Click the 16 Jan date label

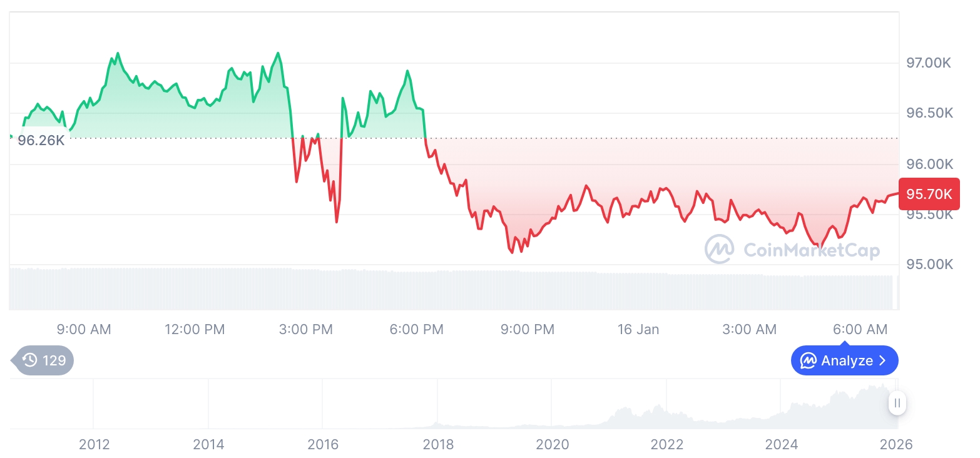click(638, 329)
